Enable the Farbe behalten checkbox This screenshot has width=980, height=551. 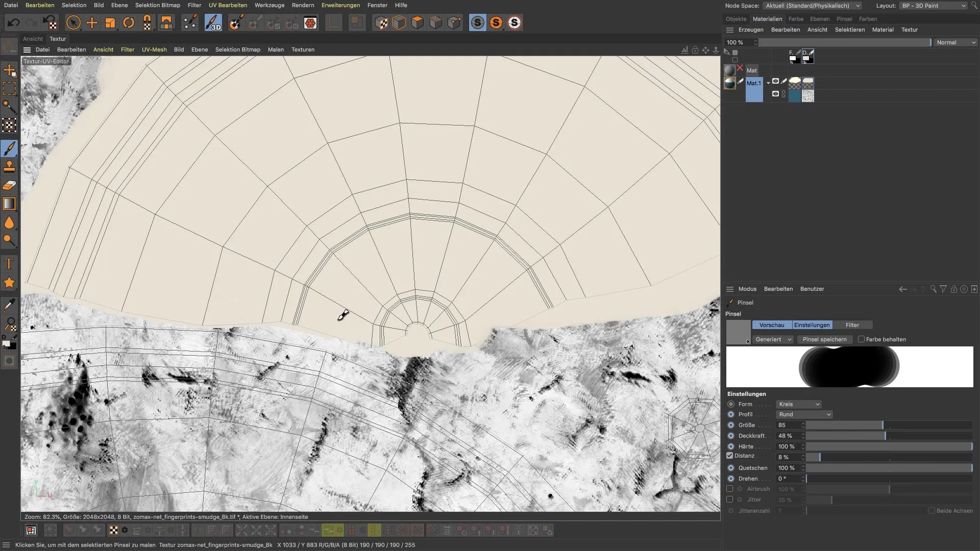pos(862,339)
